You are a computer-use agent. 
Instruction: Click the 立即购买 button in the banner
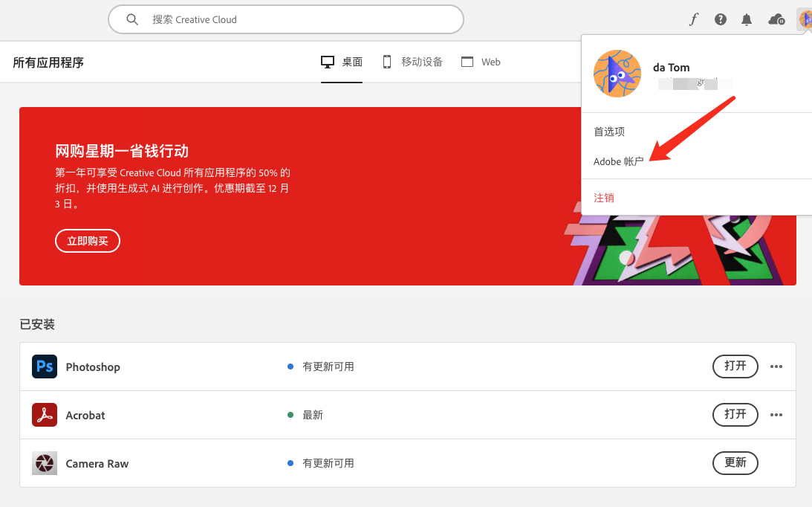tap(88, 241)
